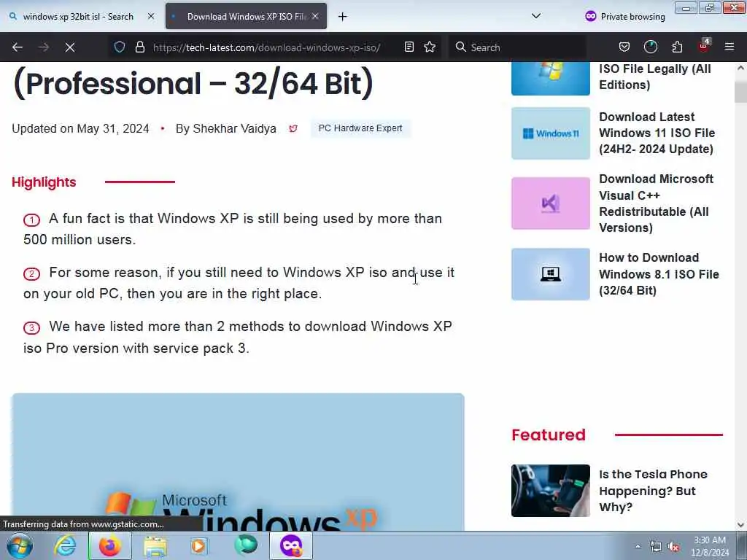Click the Windows 8.1 laptop thumbnail
Screen dimensions: 747x560
550,274
